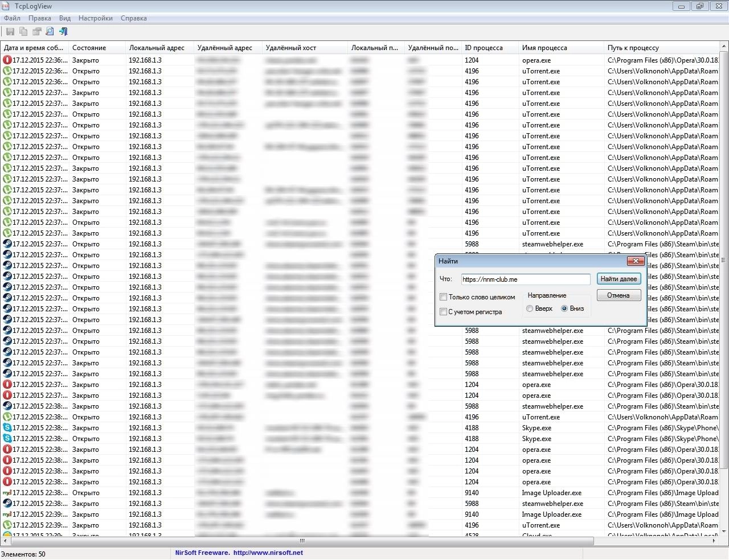
Task: Open the Правка menu
Action: pyautogui.click(x=40, y=18)
